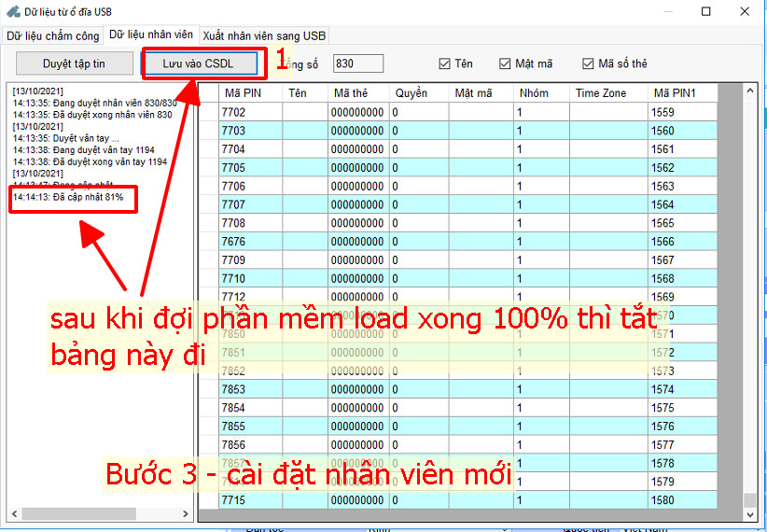Select the Dữ liệu nhân viên tab
Image resolution: width=767 pixels, height=532 pixels.
coord(151,35)
